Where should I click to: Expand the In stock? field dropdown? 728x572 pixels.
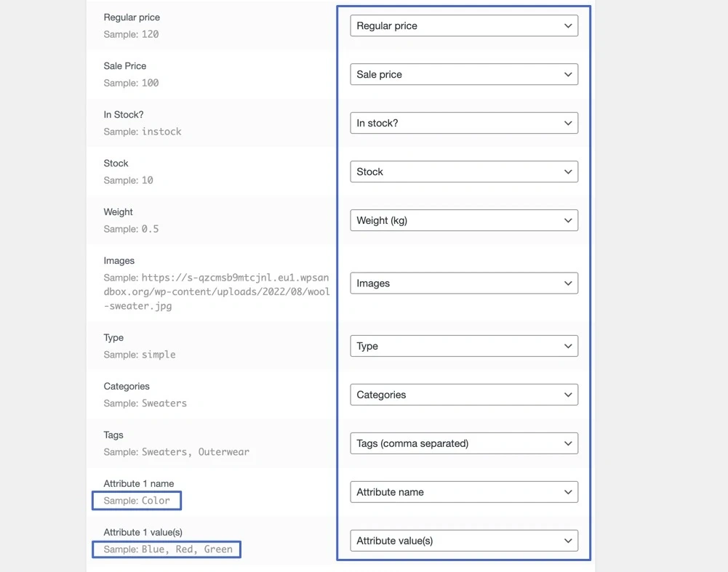(x=463, y=124)
